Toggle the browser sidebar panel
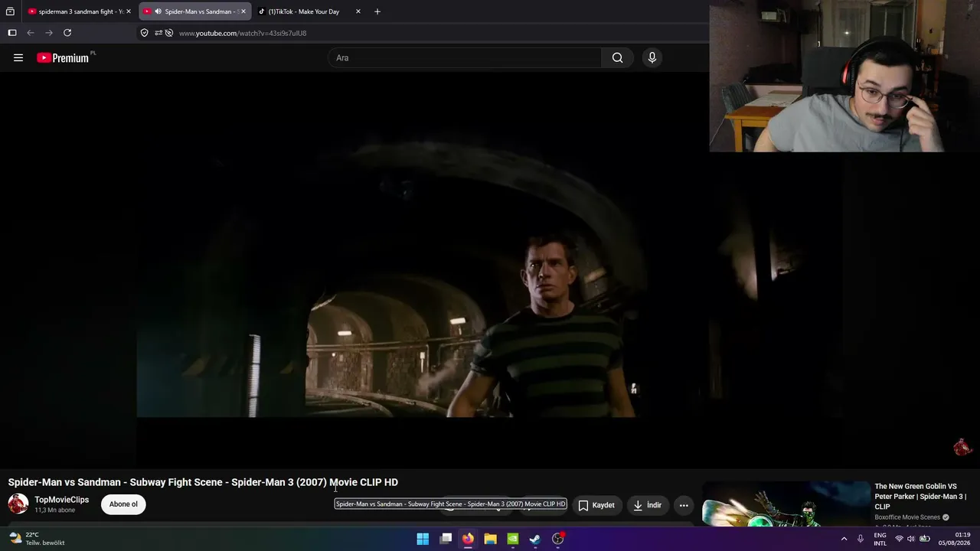 click(12, 33)
